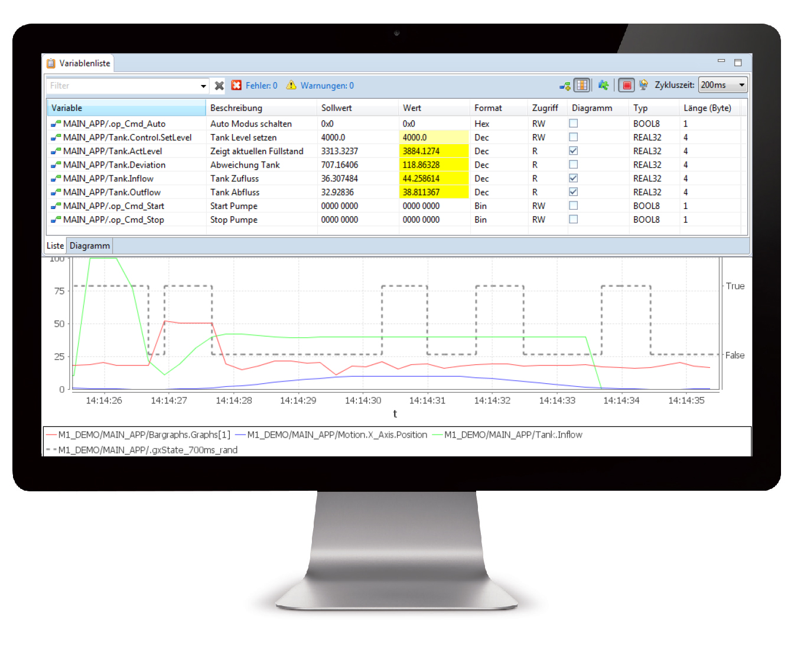Open the Zykluszeit 200ms dropdown
This screenshot has width=794, height=672.
[x=741, y=84]
